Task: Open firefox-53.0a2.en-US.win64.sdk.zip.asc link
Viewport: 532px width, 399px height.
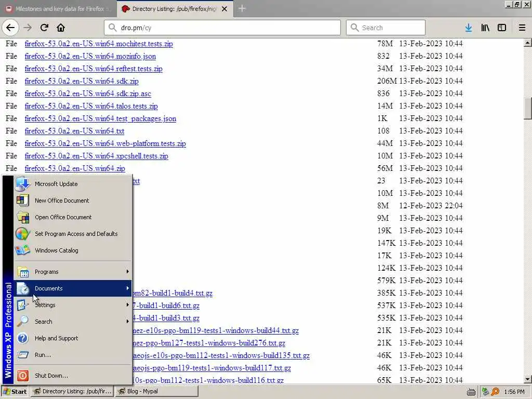Action: (x=88, y=94)
